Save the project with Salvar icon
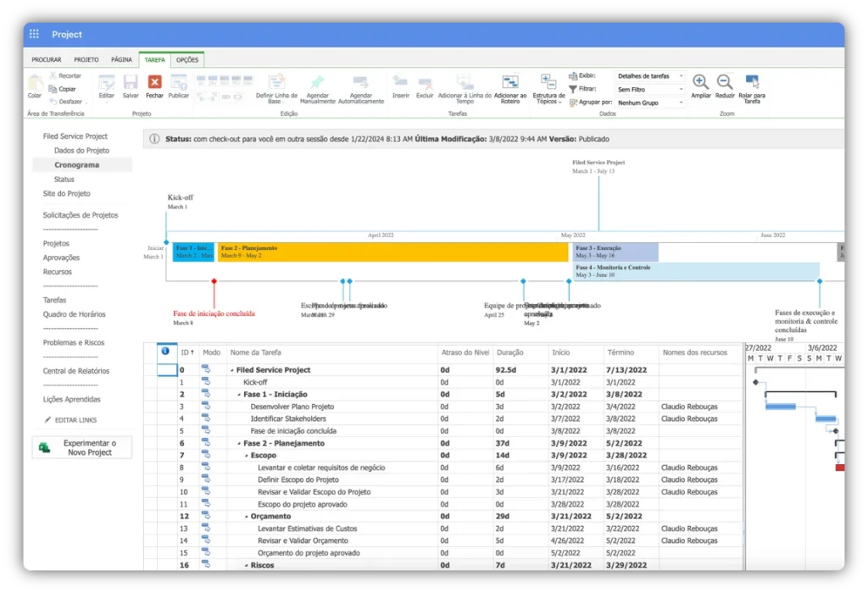 [x=131, y=82]
